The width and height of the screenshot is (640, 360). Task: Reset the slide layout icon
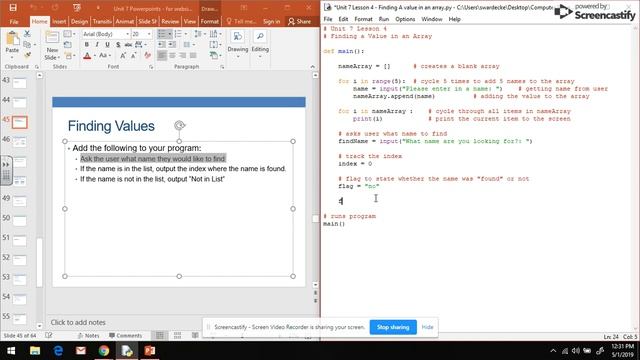68,44
